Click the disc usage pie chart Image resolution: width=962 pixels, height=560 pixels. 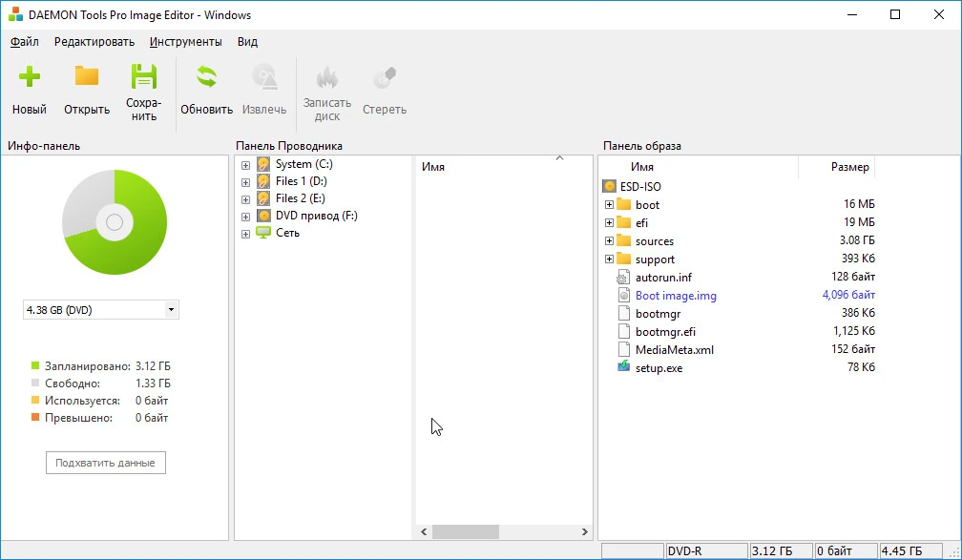point(115,222)
